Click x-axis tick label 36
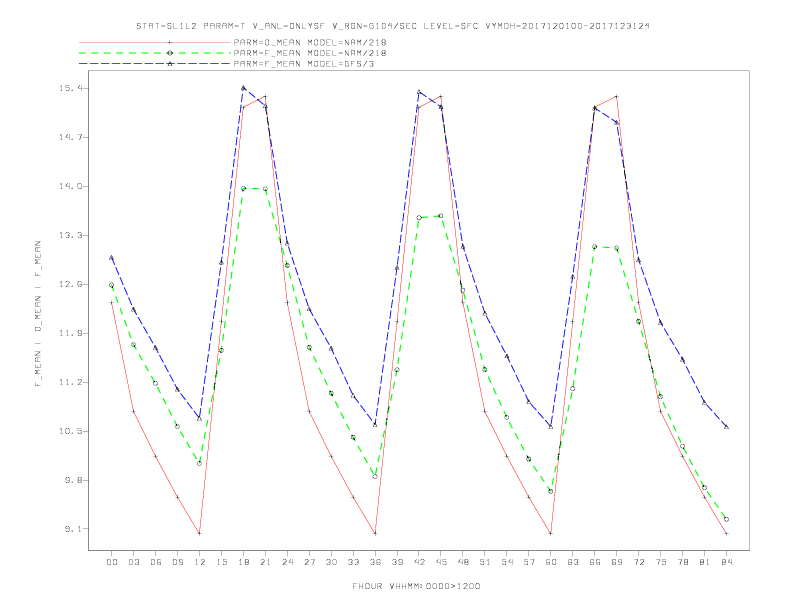Screen dimensions: 792x612 (x=375, y=562)
